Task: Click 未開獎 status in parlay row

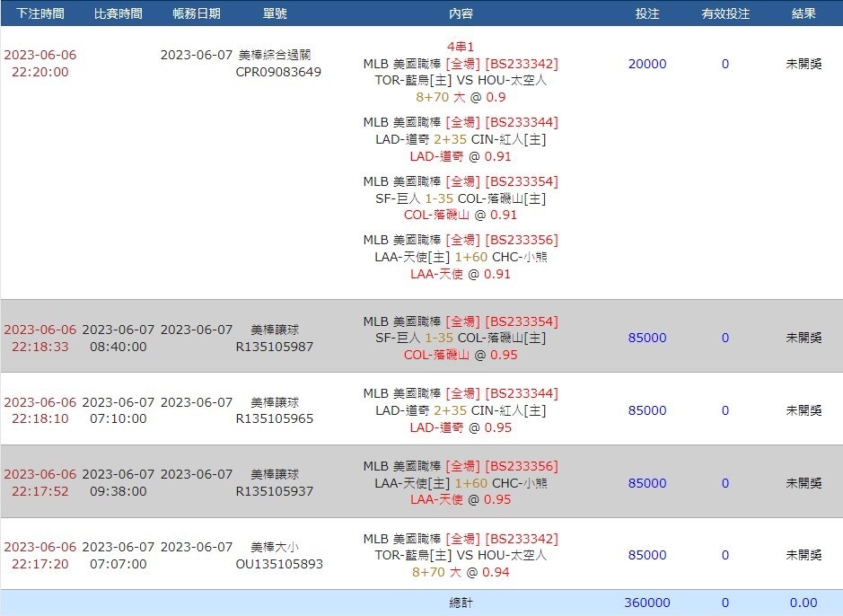Action: tap(803, 64)
